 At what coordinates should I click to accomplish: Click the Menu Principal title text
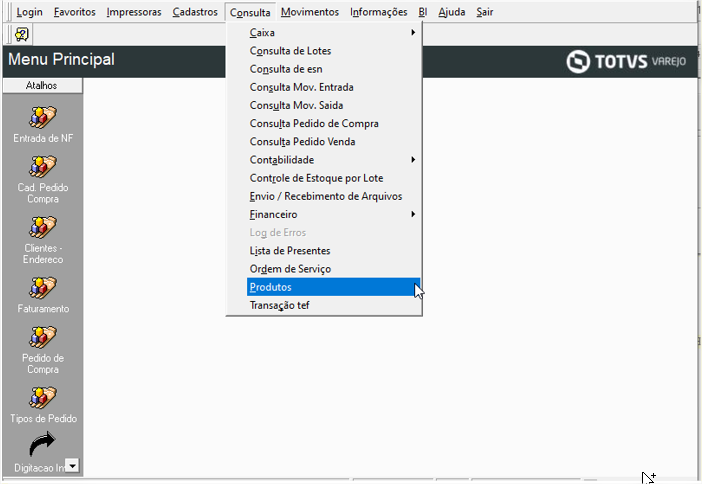[61, 59]
